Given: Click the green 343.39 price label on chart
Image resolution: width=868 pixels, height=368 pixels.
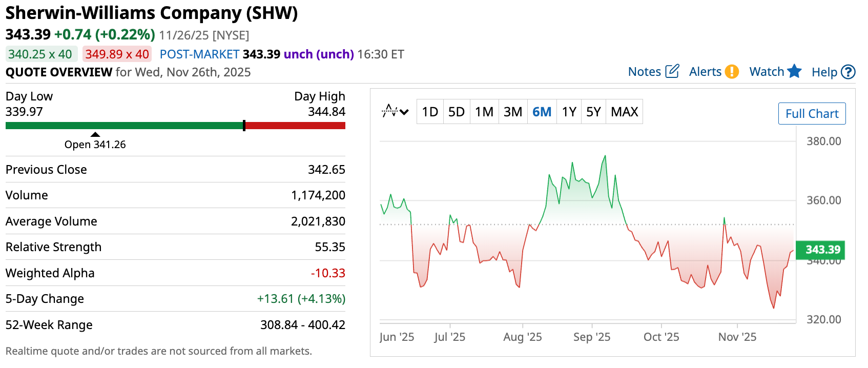Looking at the screenshot, I should (820, 250).
